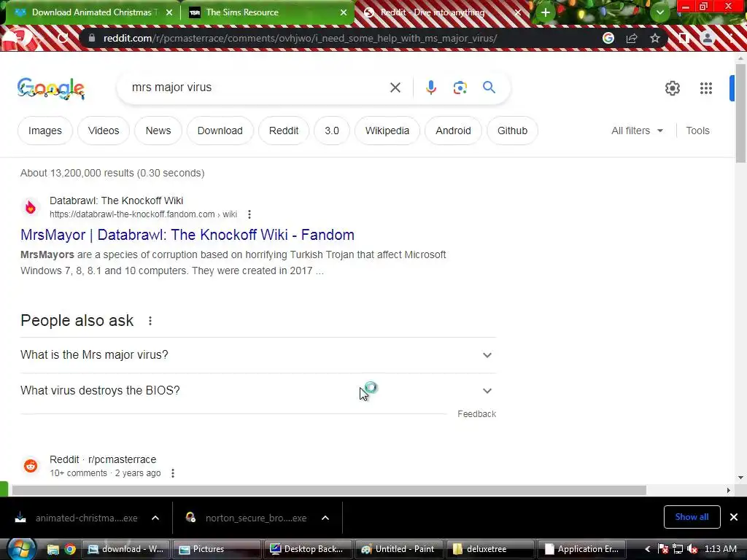747x560 pixels.
Task: Click Feedback link under People also ask
Action: pyautogui.click(x=476, y=414)
